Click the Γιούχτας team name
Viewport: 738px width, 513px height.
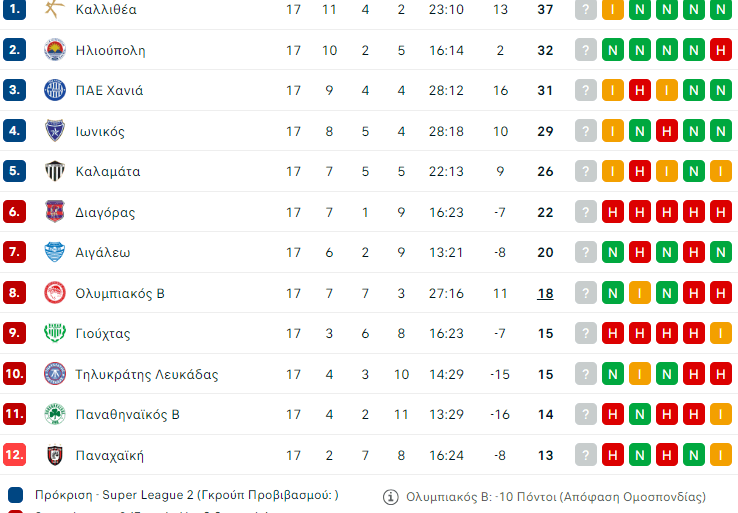[103, 333]
